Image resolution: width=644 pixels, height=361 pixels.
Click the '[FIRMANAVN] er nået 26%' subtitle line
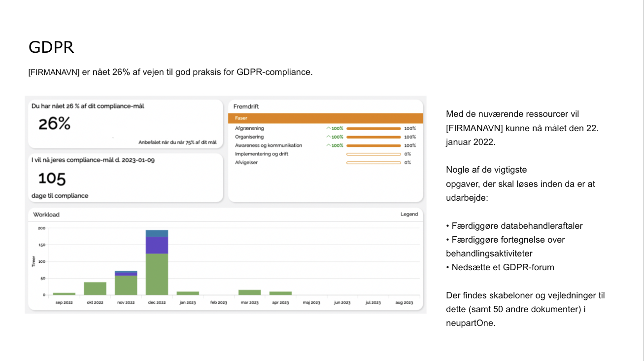tap(170, 72)
